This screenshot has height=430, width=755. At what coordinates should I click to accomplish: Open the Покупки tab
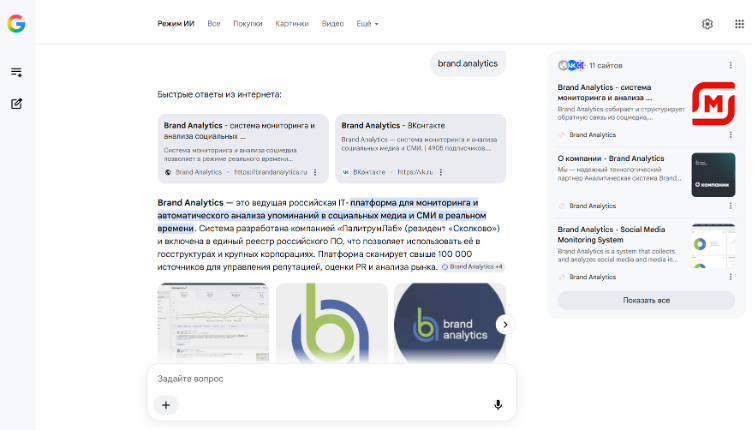point(247,24)
